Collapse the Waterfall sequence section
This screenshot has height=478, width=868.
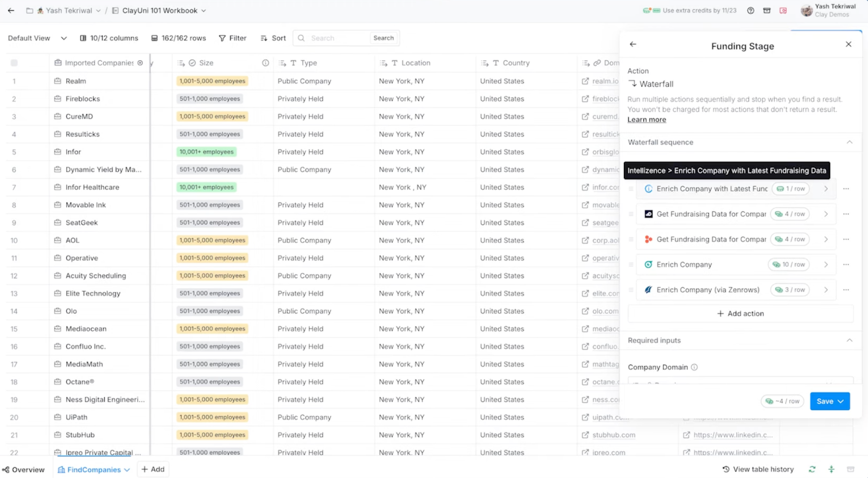(x=850, y=143)
